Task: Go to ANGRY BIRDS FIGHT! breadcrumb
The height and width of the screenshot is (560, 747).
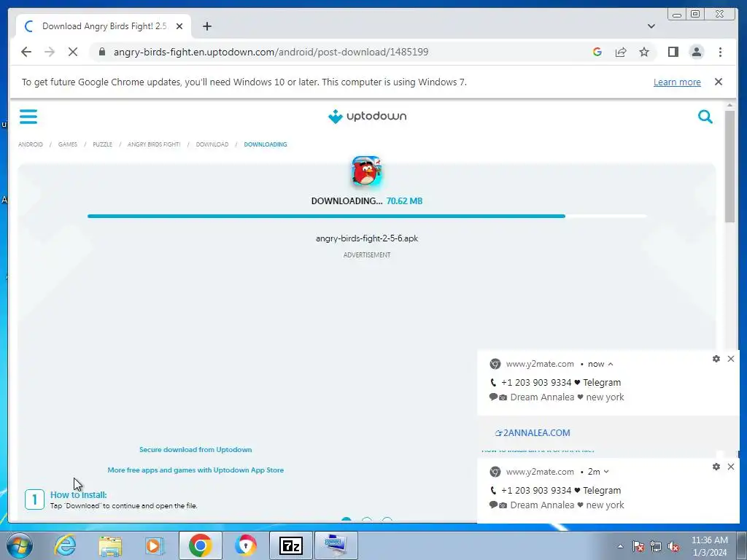Action: pos(154,144)
